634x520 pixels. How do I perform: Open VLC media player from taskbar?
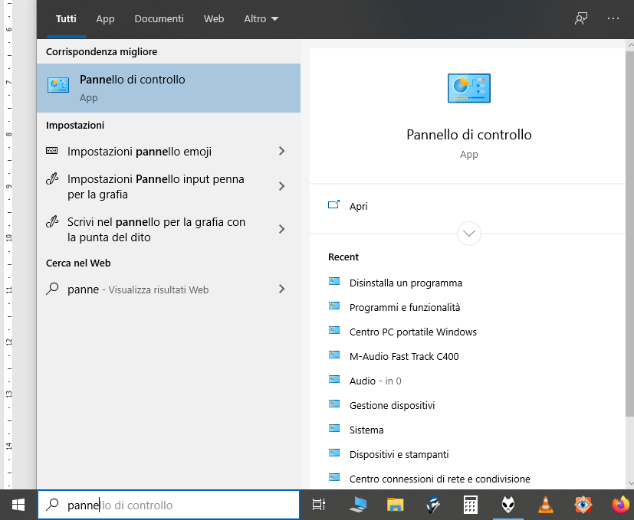(x=545, y=505)
